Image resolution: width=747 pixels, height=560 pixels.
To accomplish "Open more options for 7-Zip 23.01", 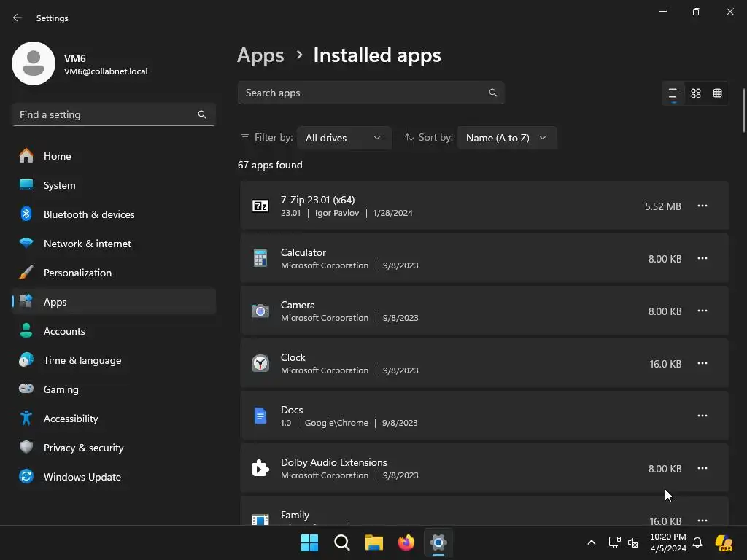I will 703,206.
